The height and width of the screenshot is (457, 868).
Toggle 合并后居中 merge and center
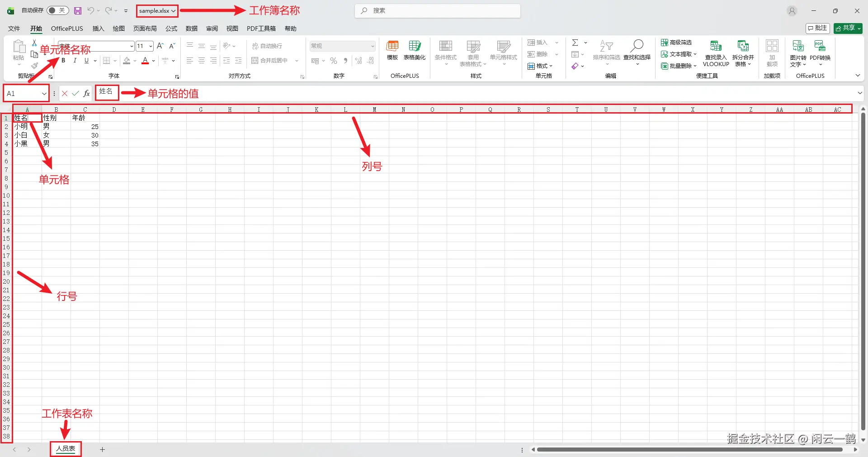[x=270, y=61]
